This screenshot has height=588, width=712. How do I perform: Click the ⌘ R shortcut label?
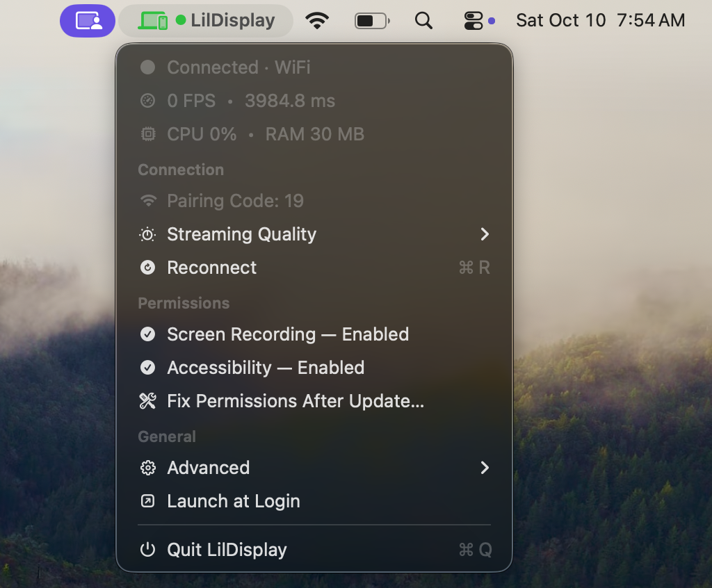coord(474,268)
